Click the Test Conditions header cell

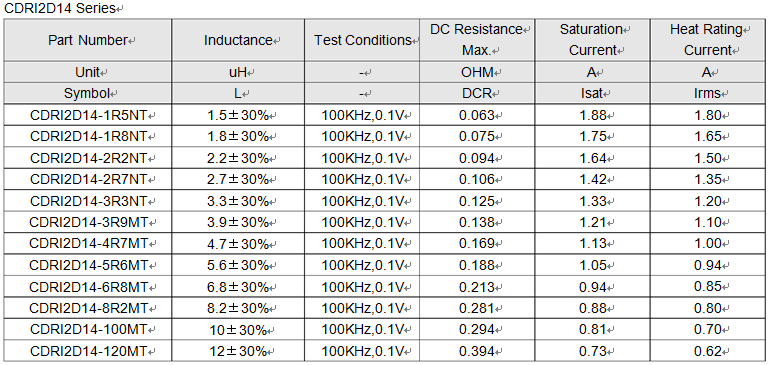362,40
